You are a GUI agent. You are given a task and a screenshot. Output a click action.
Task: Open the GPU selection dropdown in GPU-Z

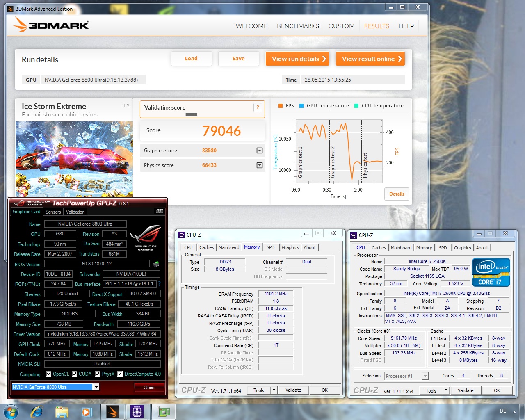96,387
